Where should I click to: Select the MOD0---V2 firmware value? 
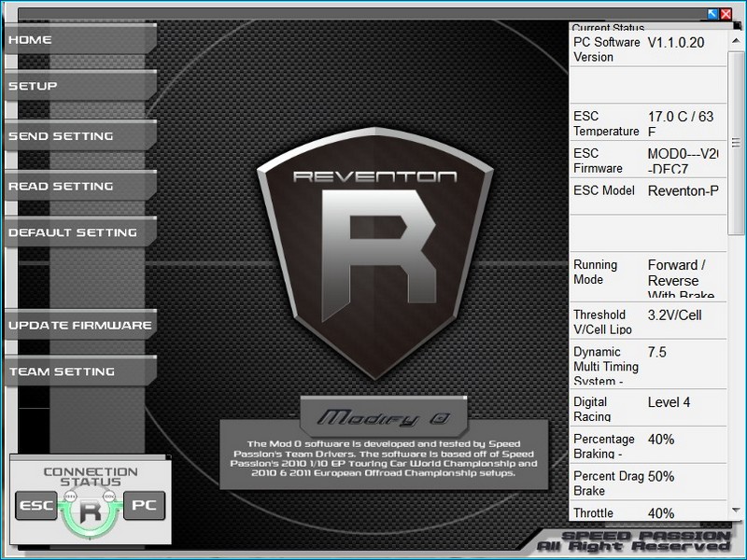[684, 161]
